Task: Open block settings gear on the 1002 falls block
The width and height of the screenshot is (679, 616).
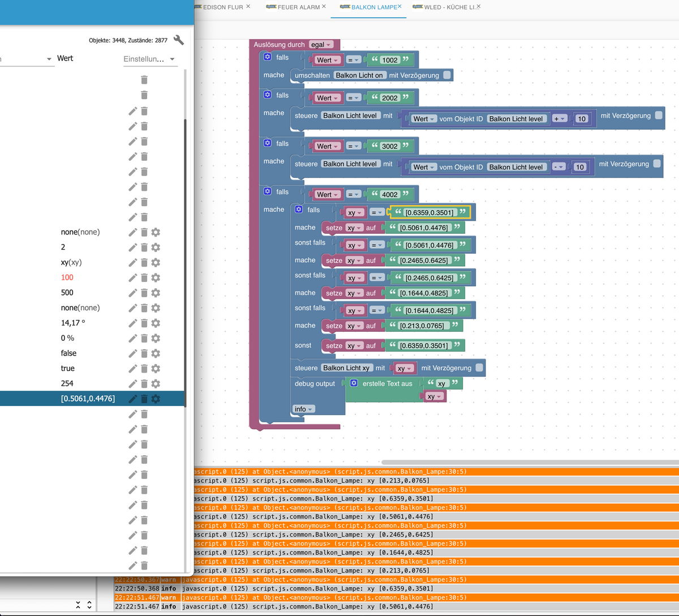Action: 268,57
